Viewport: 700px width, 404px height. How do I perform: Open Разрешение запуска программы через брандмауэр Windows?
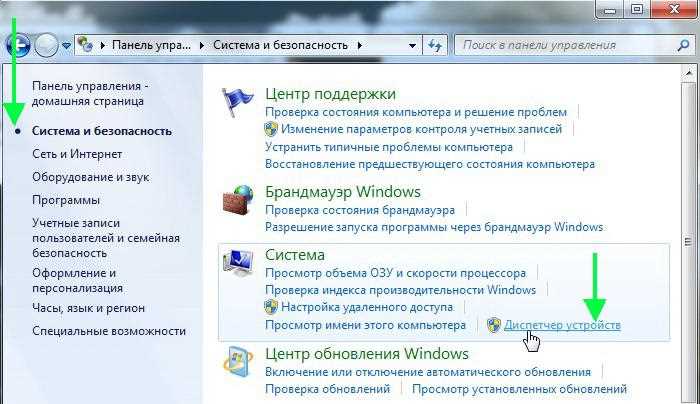click(x=434, y=227)
